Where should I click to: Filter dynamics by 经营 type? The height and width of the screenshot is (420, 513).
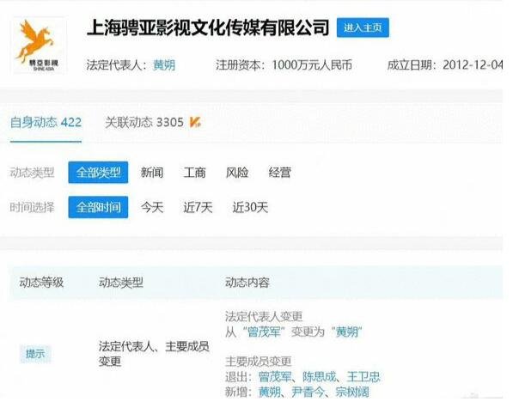point(280,173)
